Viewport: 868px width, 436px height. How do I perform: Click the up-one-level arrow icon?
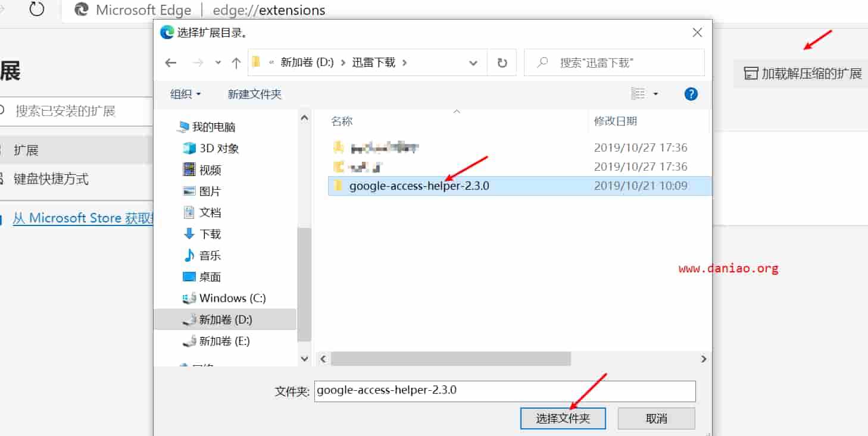pyautogui.click(x=236, y=63)
